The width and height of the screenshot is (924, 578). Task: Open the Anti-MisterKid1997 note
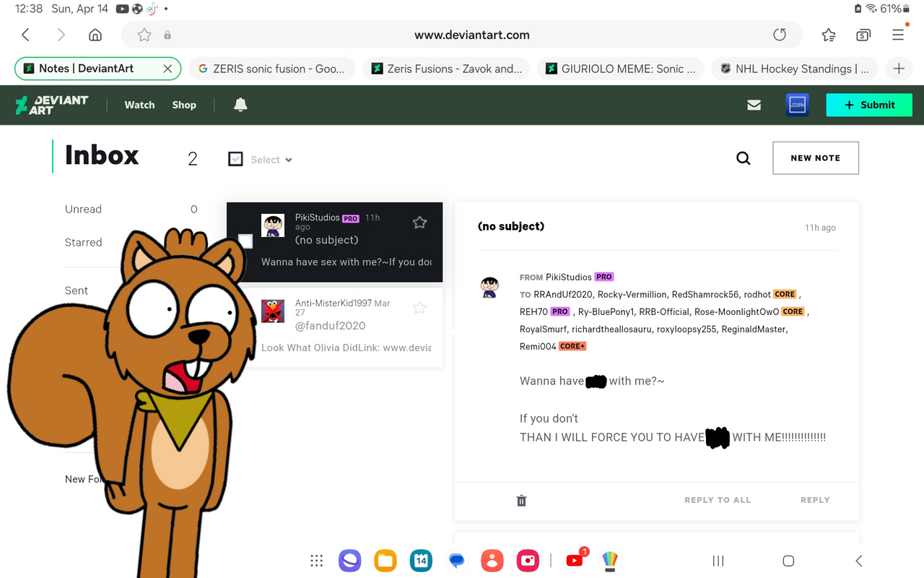pos(334,327)
